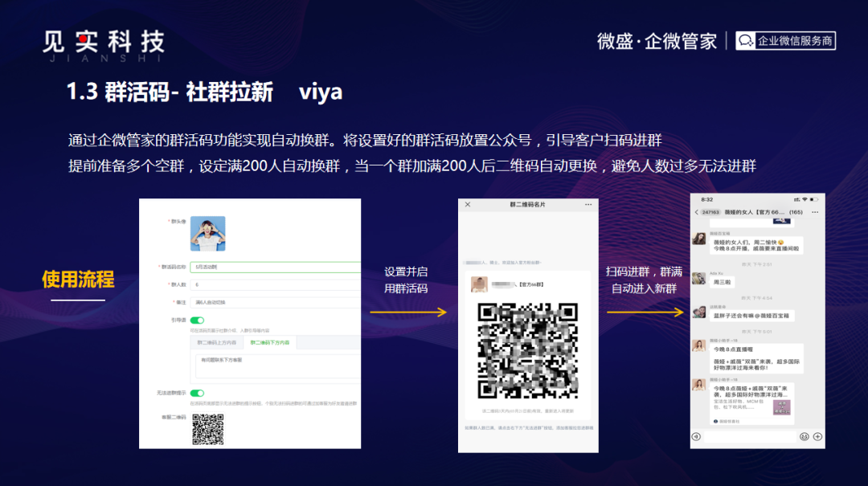Tap the voice input icon in chat bar

(x=696, y=437)
